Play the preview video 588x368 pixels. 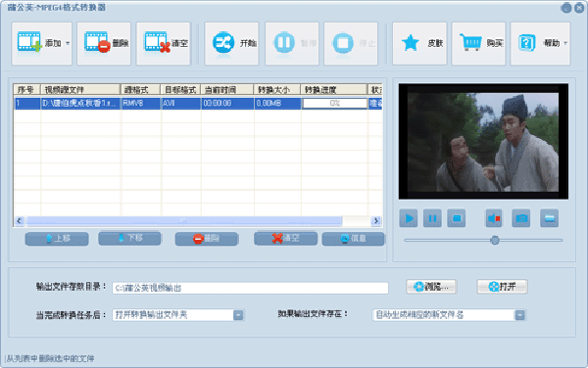pyautogui.click(x=409, y=218)
